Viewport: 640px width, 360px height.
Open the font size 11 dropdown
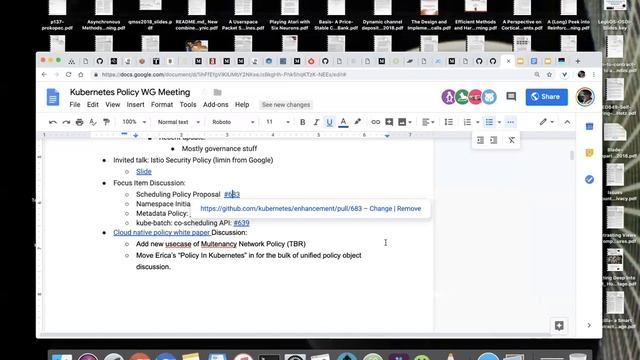coord(278,122)
